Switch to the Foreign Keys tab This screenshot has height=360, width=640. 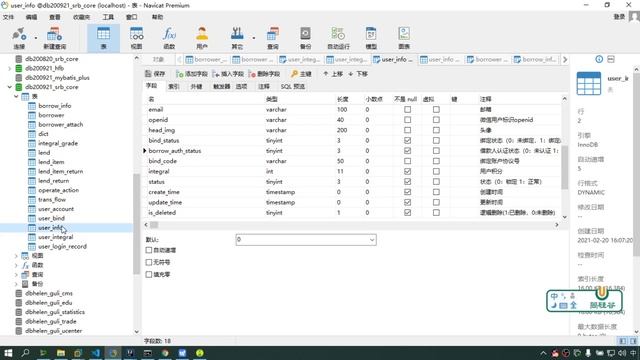click(x=196, y=87)
